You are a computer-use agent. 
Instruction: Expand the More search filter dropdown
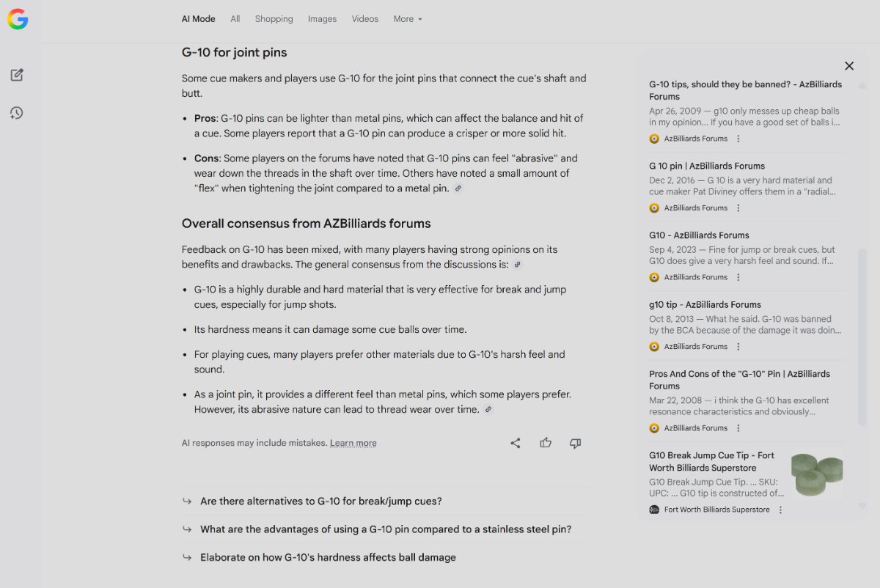(x=408, y=19)
